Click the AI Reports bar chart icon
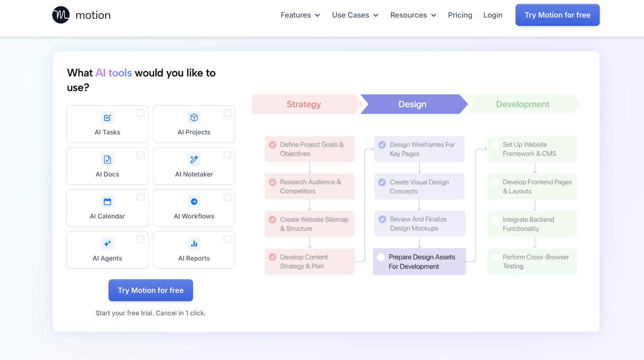This screenshot has width=644, height=360. tap(194, 244)
